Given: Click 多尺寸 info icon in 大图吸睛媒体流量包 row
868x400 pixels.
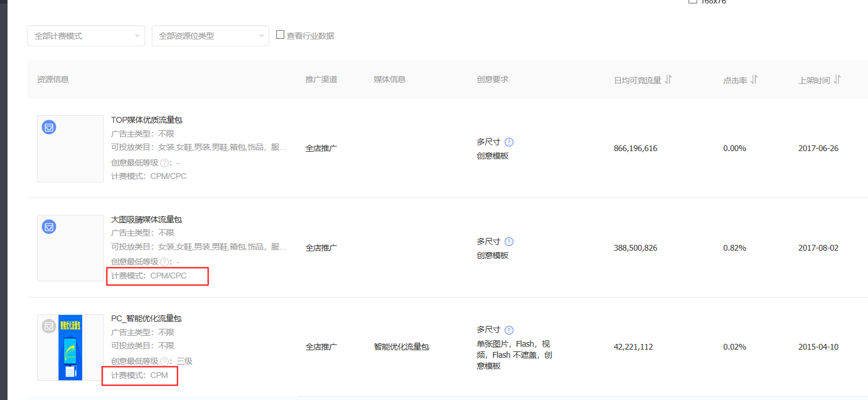Looking at the screenshot, I should (x=509, y=242).
